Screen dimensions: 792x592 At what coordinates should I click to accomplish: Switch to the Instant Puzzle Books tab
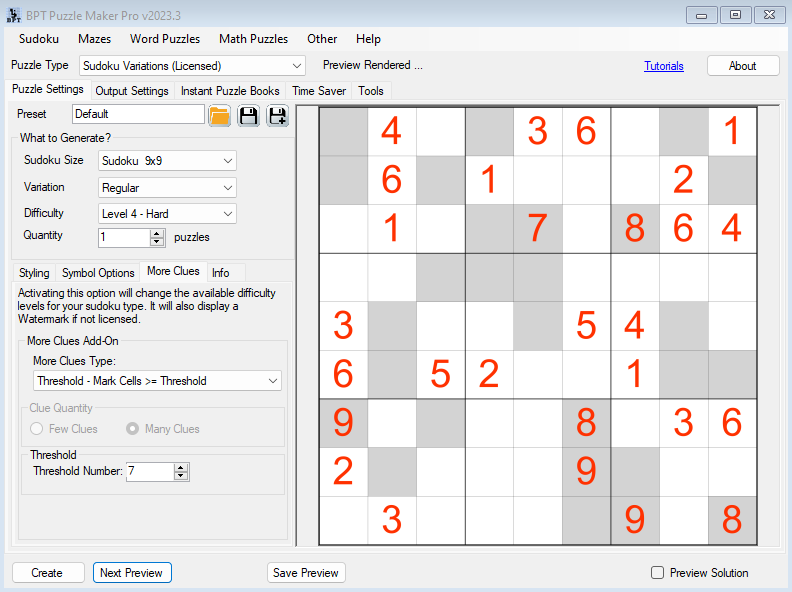(x=230, y=91)
